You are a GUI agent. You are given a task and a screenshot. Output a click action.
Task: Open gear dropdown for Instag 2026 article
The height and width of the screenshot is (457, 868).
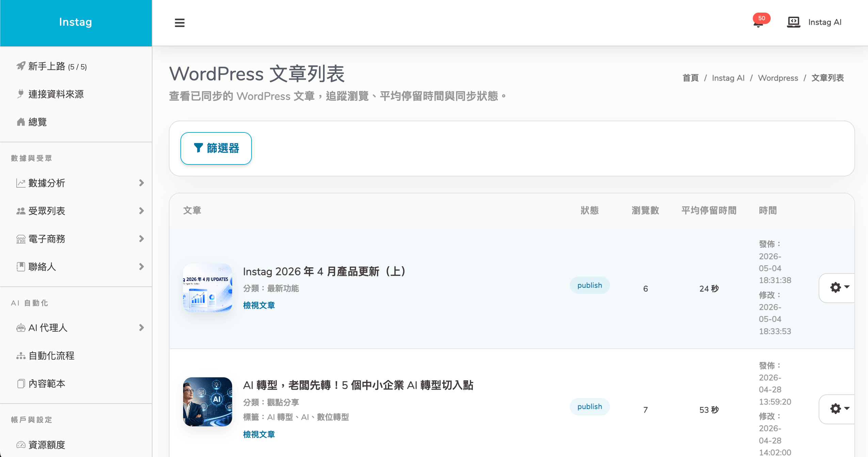(839, 288)
